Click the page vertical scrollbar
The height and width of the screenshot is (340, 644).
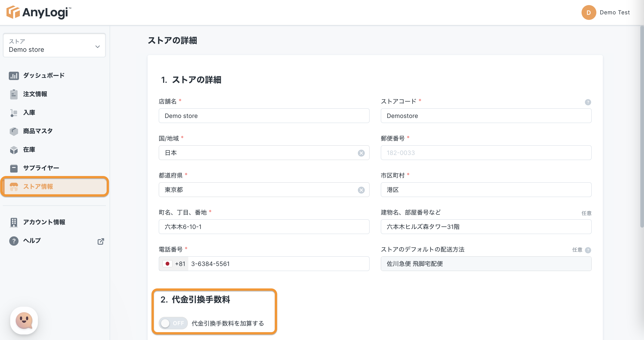tap(641, 126)
